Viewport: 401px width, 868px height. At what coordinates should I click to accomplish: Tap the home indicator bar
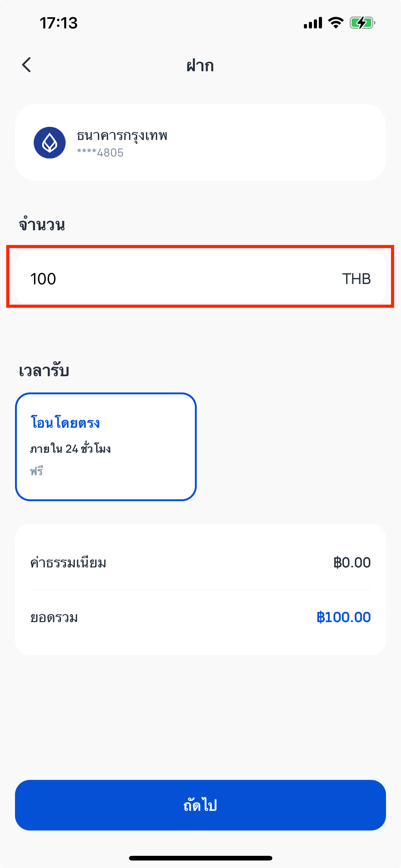click(200, 858)
